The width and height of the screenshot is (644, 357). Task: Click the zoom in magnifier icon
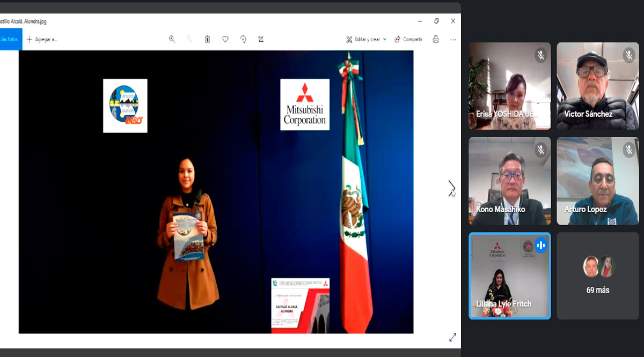pos(172,39)
